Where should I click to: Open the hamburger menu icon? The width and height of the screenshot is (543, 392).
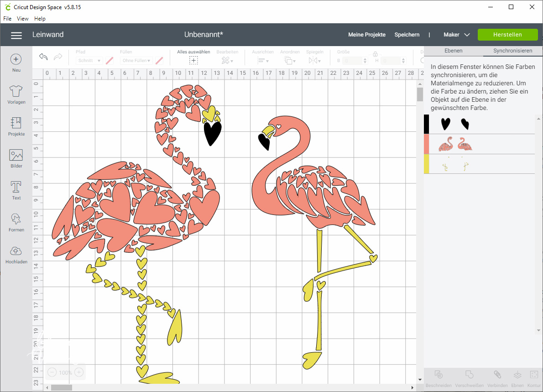(16, 35)
